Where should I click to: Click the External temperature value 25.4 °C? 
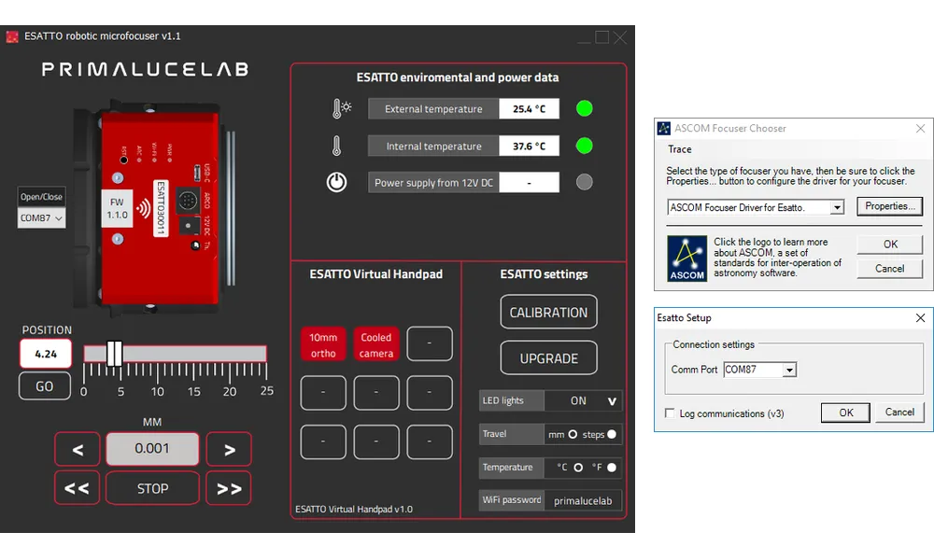click(x=529, y=109)
